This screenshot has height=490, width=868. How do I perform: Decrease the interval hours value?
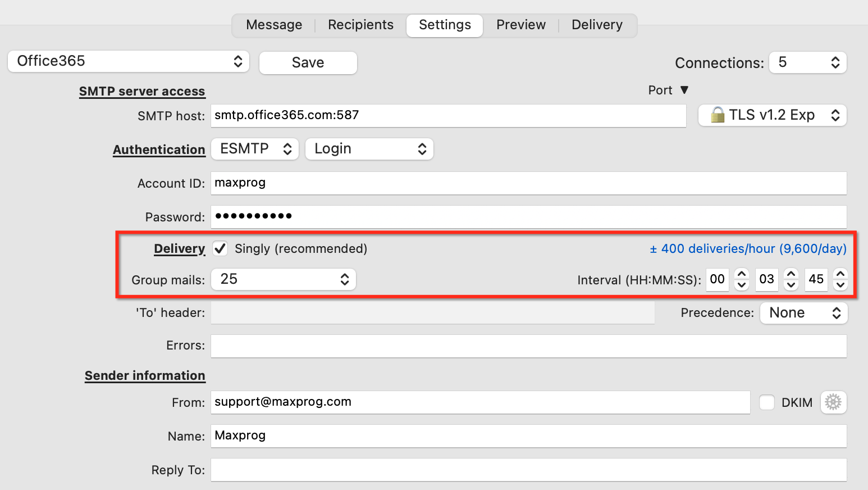(742, 285)
